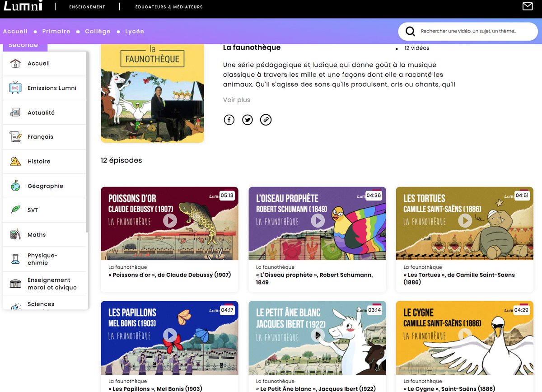Click the 04:51 duration badge
Screen dimensions: 542x392
tap(522, 196)
